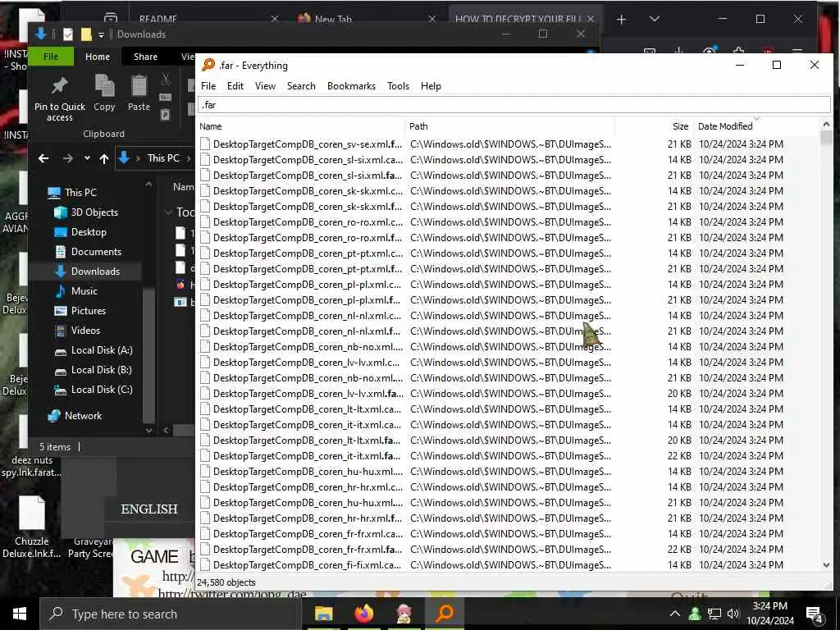
Task: Click Pin to Quick access in Explorer
Action: 59,99
